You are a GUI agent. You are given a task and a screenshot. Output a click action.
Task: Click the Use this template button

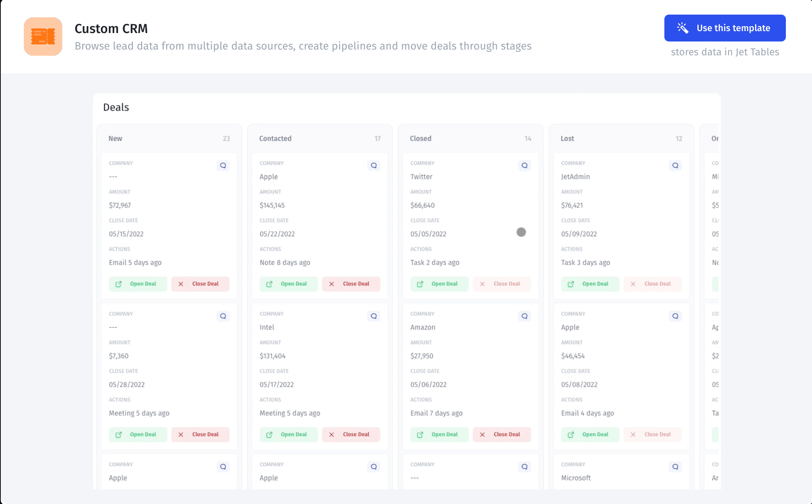(x=724, y=28)
